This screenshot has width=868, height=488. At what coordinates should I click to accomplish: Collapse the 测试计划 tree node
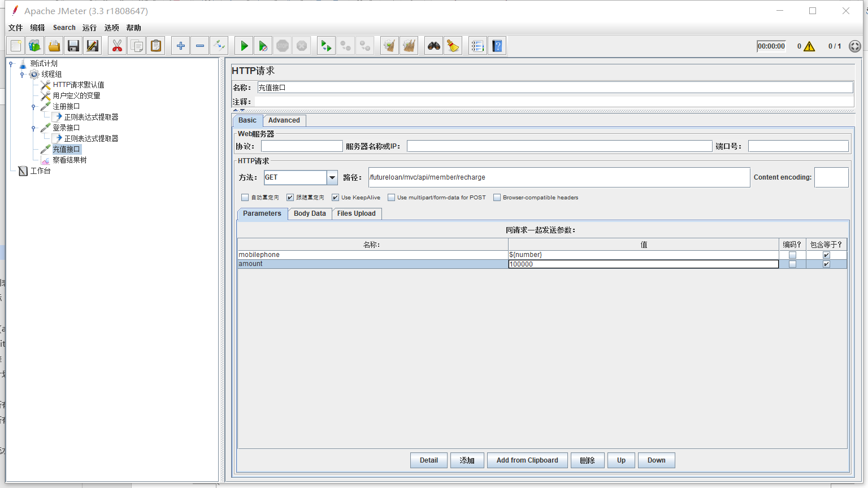tap(11, 64)
